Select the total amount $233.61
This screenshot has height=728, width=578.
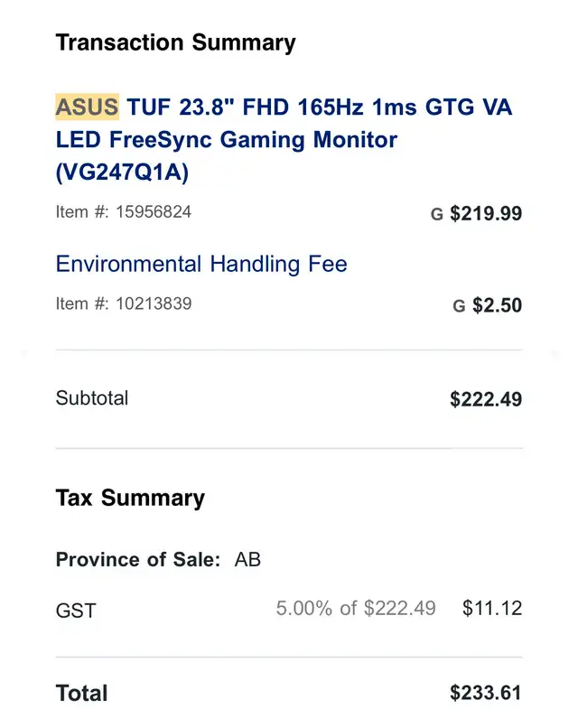[486, 693]
